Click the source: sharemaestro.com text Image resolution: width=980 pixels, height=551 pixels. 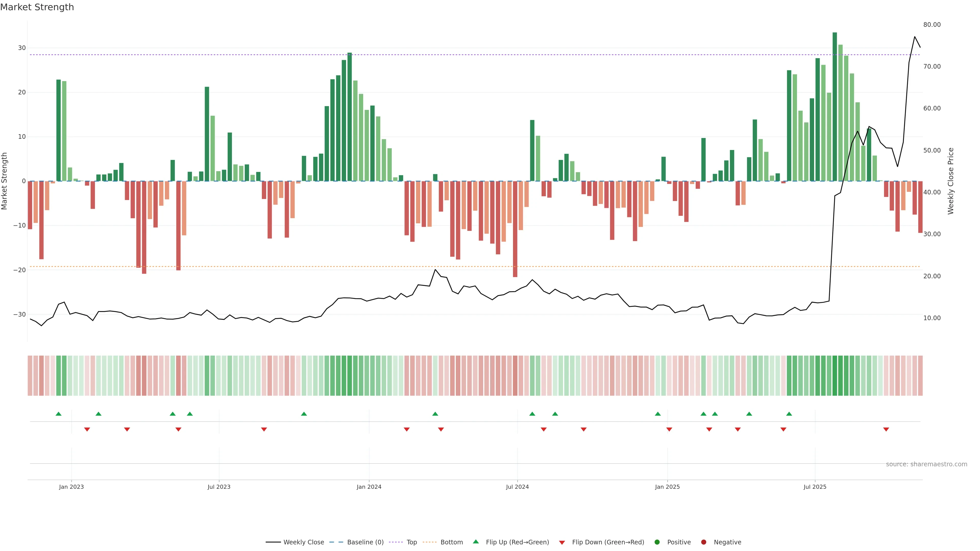click(926, 464)
